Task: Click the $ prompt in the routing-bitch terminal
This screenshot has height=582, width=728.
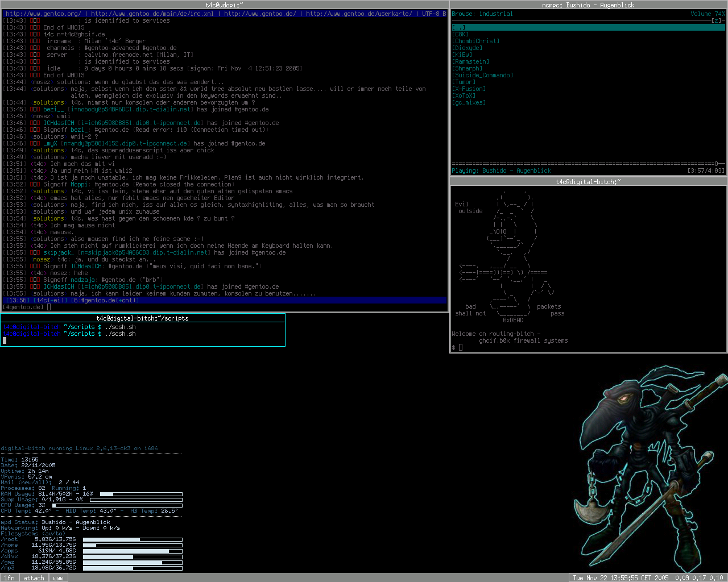Action: (x=453, y=347)
